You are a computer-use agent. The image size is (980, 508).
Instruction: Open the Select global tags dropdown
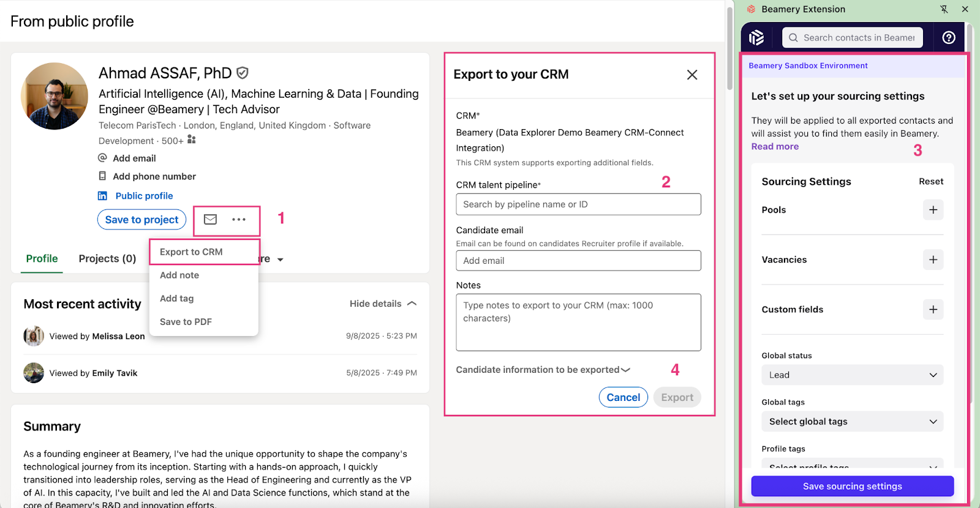(x=852, y=422)
